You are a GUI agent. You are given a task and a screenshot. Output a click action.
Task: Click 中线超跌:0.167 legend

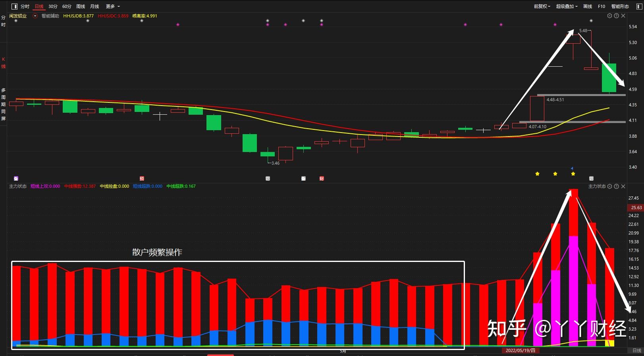pos(181,186)
